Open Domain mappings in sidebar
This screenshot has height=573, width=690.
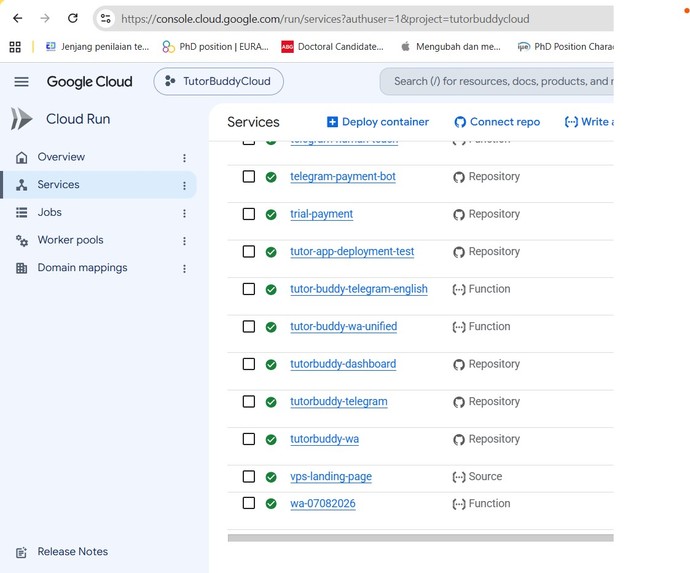(99, 268)
